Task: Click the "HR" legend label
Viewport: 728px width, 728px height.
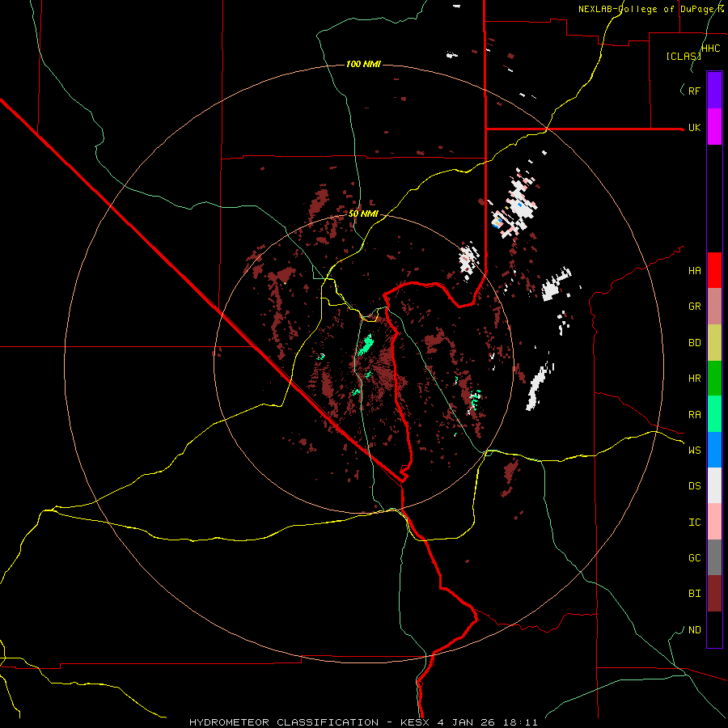Action: (x=694, y=379)
